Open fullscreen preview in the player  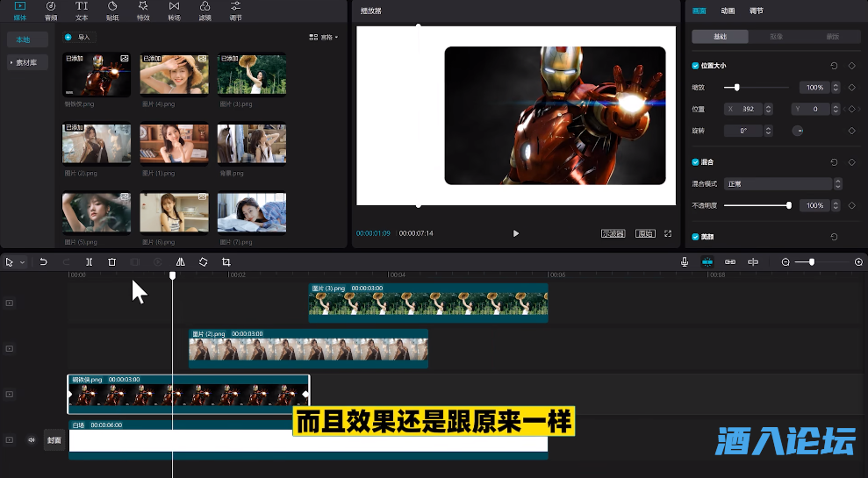click(668, 233)
